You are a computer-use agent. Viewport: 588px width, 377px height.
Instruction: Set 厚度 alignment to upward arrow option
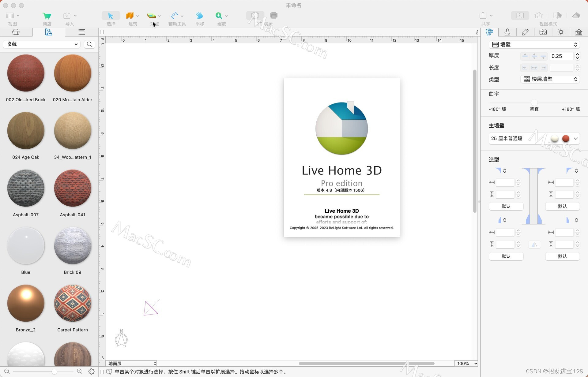point(525,56)
